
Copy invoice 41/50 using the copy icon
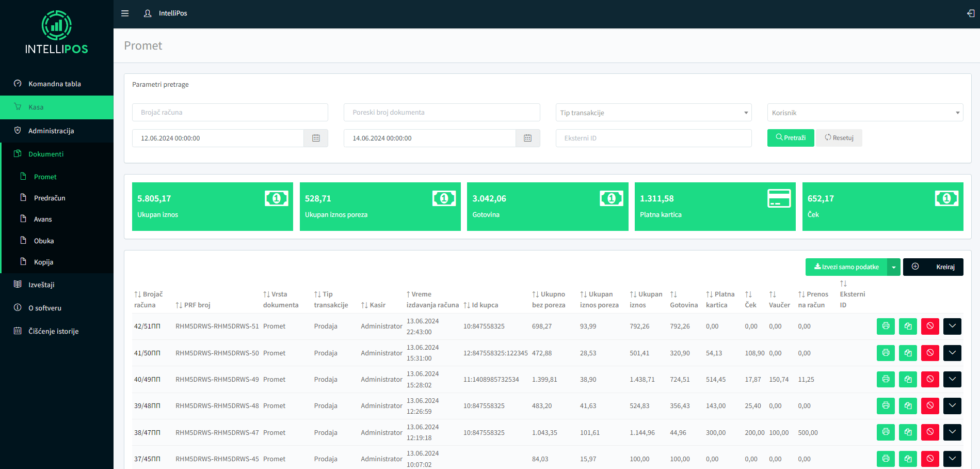(908, 353)
